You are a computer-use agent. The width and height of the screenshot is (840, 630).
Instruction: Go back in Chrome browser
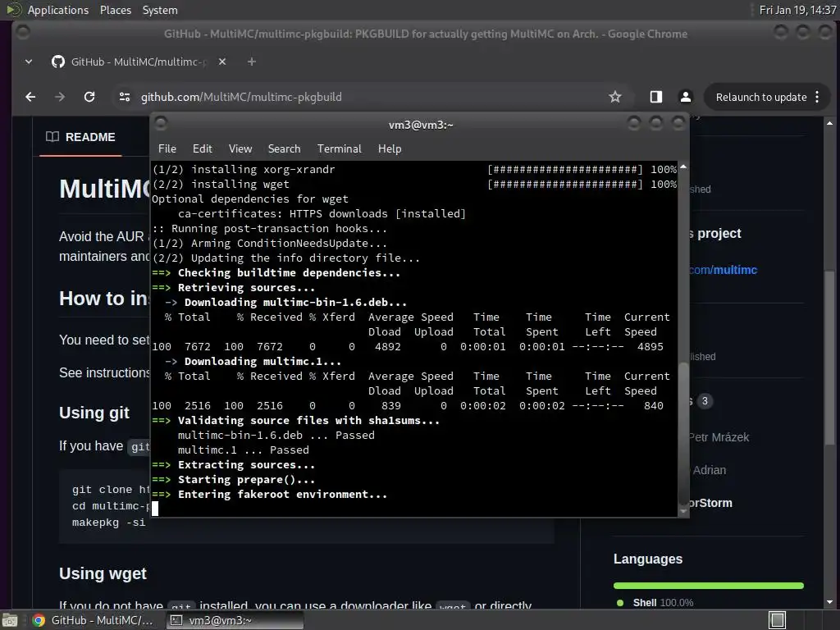tap(30, 97)
